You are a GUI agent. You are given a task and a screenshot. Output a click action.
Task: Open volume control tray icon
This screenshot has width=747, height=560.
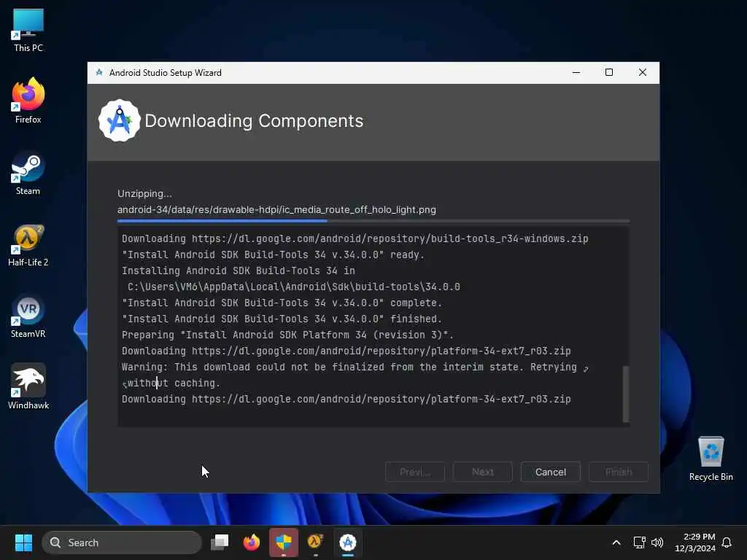657,542
